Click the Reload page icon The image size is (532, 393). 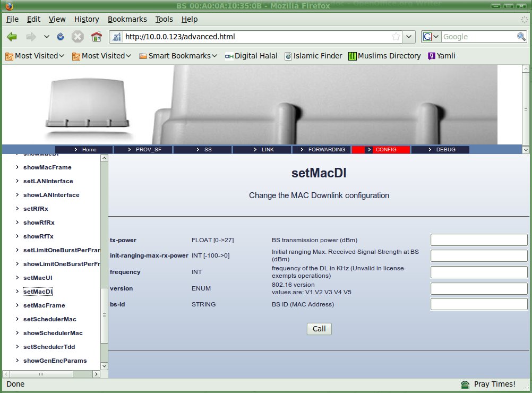(61, 37)
